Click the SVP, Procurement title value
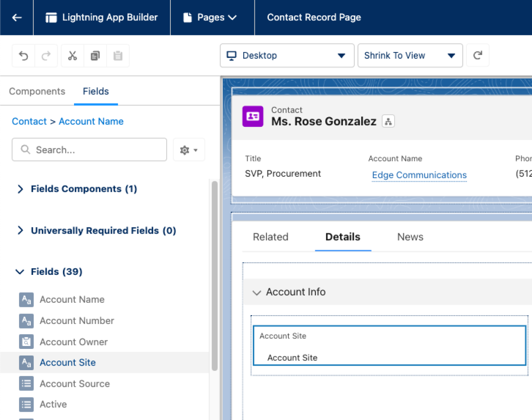The width and height of the screenshot is (532, 420). [x=283, y=173]
